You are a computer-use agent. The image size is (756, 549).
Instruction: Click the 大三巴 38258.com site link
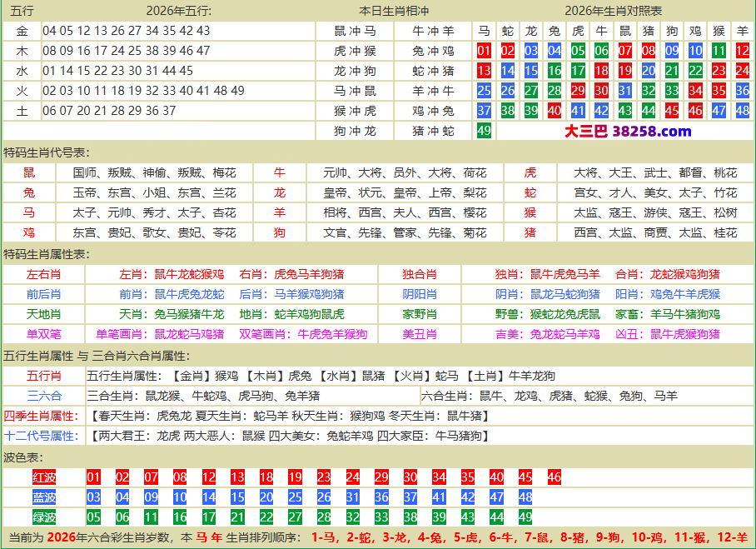[x=628, y=131]
